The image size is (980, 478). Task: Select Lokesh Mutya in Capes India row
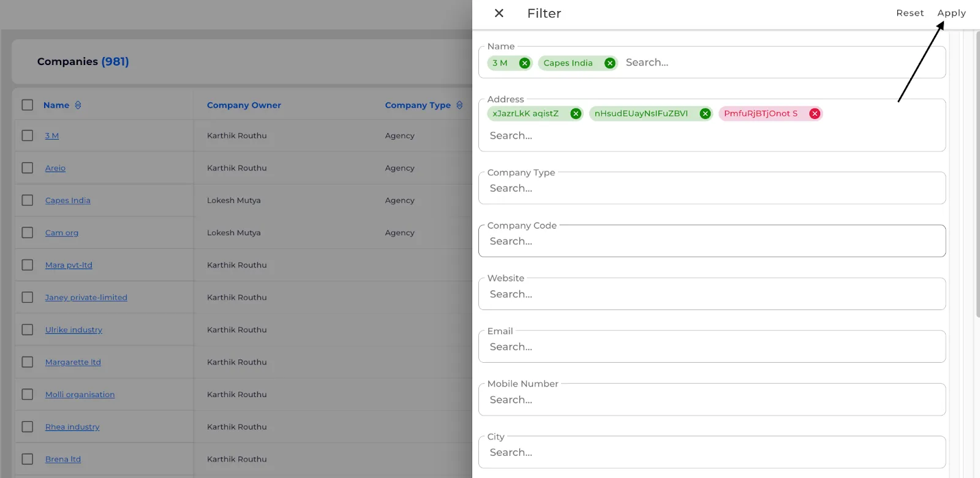click(x=234, y=200)
